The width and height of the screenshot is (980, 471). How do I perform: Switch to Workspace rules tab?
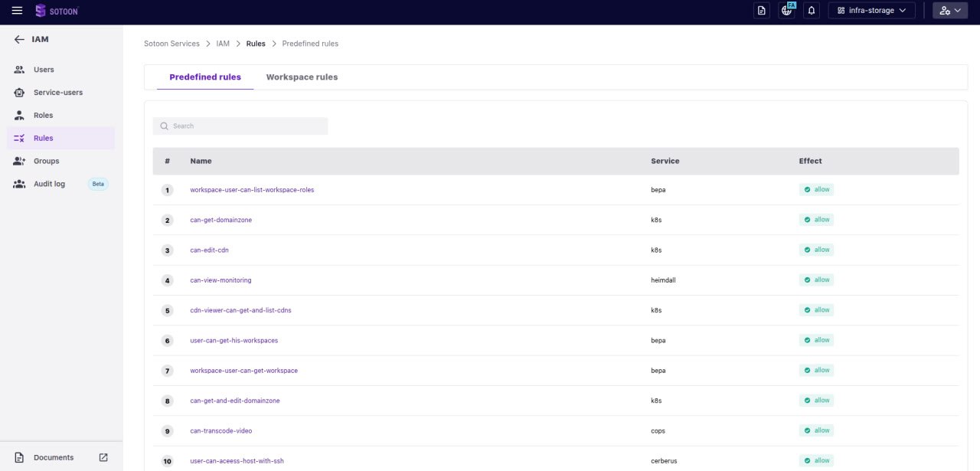point(302,77)
